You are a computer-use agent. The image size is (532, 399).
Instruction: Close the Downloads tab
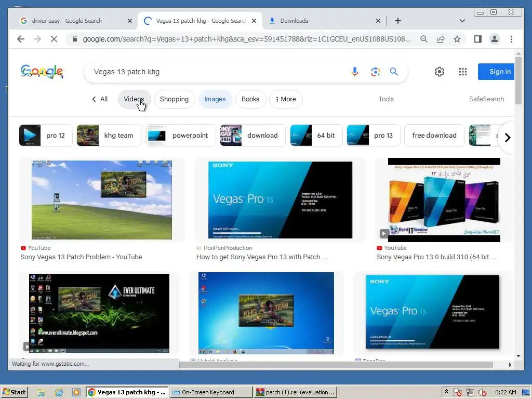coord(378,21)
